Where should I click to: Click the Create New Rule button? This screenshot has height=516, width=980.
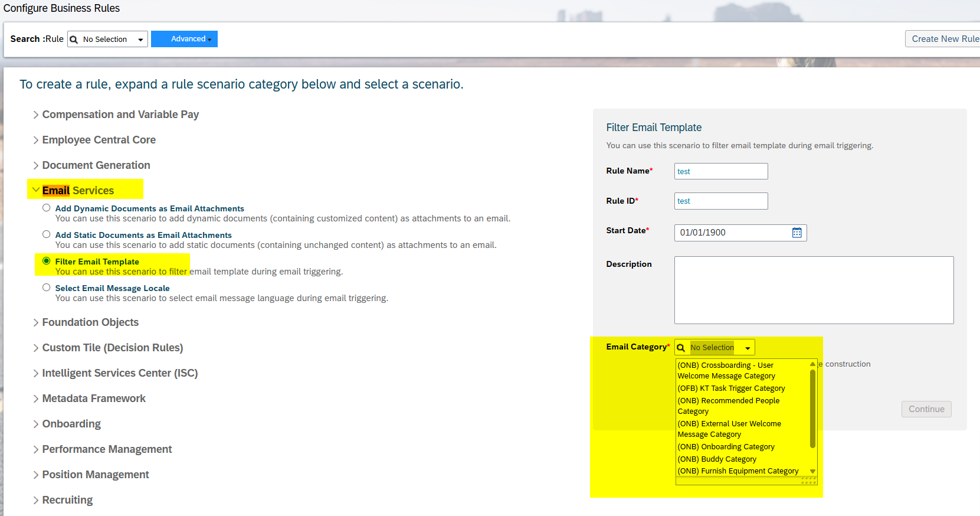tap(944, 39)
